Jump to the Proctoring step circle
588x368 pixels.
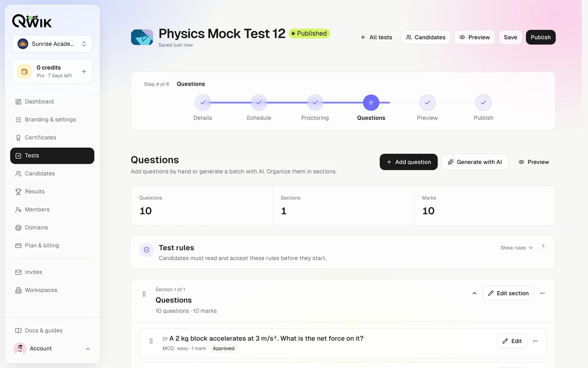click(x=315, y=103)
